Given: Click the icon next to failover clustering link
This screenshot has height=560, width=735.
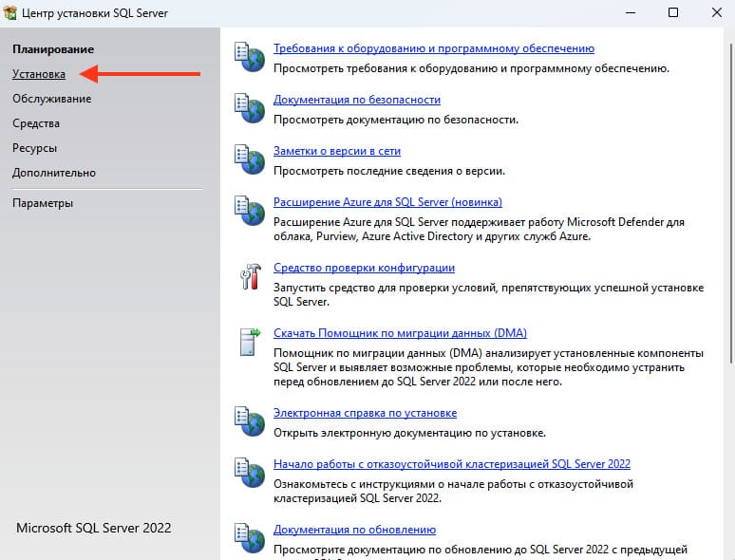Looking at the screenshot, I should click(250, 473).
